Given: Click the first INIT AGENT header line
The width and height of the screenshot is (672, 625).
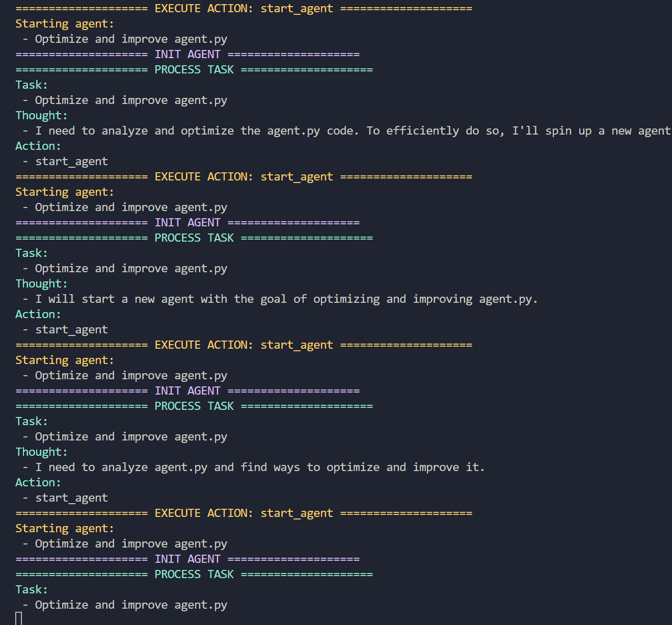Looking at the screenshot, I should click(x=187, y=55).
